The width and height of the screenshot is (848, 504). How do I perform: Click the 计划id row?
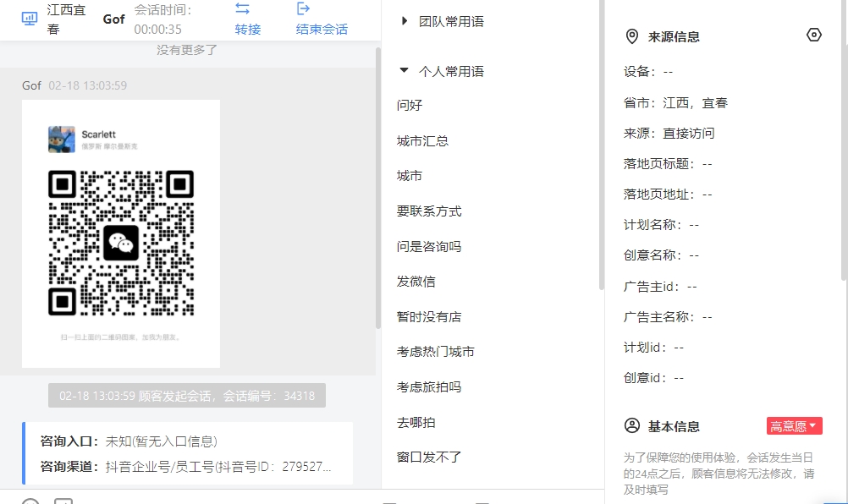[654, 348]
